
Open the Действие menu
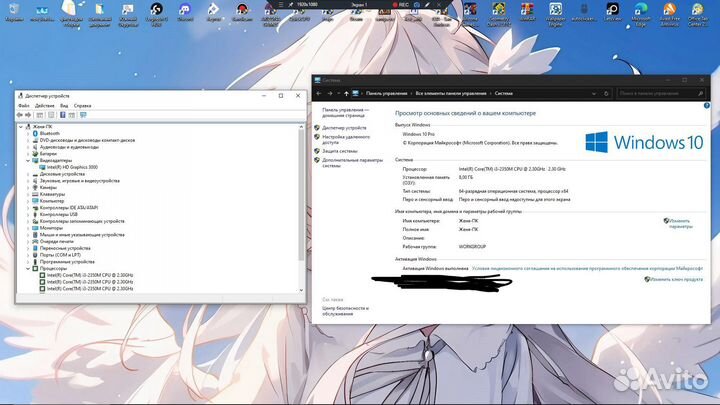pos(45,105)
